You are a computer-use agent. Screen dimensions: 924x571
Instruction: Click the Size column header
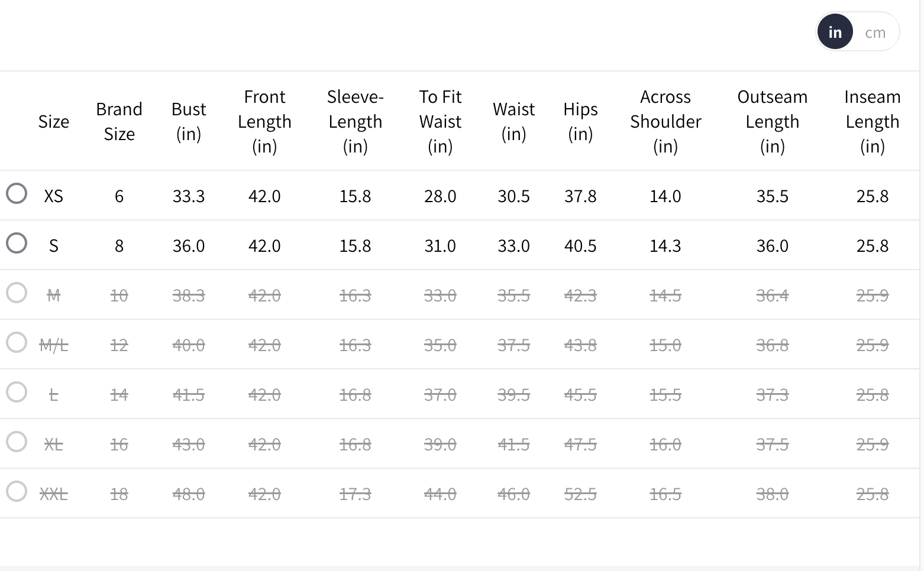[53, 122]
